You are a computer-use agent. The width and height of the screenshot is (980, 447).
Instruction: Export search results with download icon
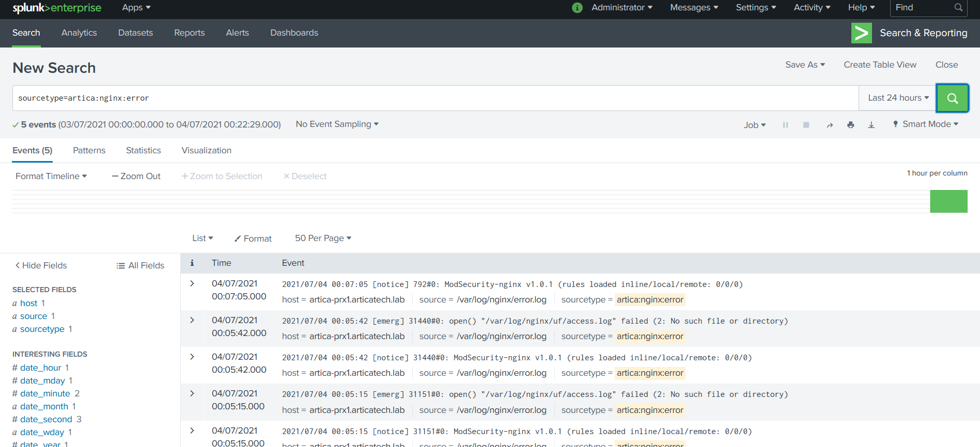click(871, 125)
